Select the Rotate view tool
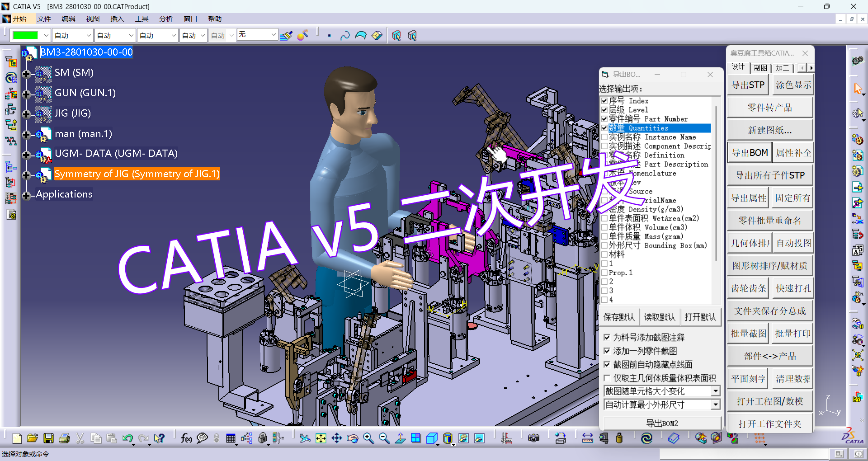 pos(353,438)
